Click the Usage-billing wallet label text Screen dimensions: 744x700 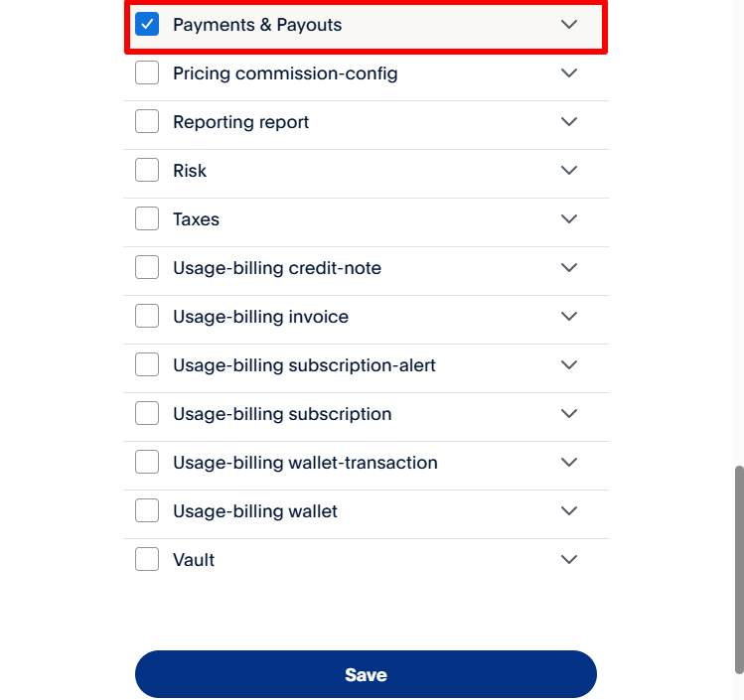(x=255, y=511)
